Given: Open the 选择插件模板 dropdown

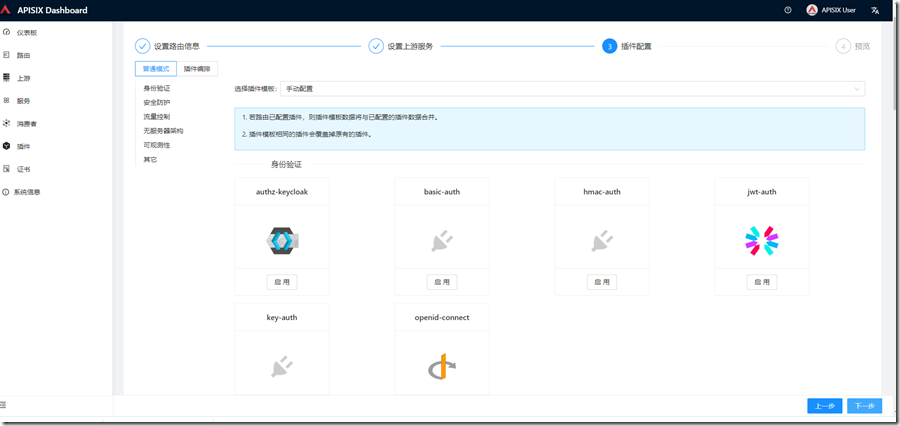Looking at the screenshot, I should click(x=573, y=89).
